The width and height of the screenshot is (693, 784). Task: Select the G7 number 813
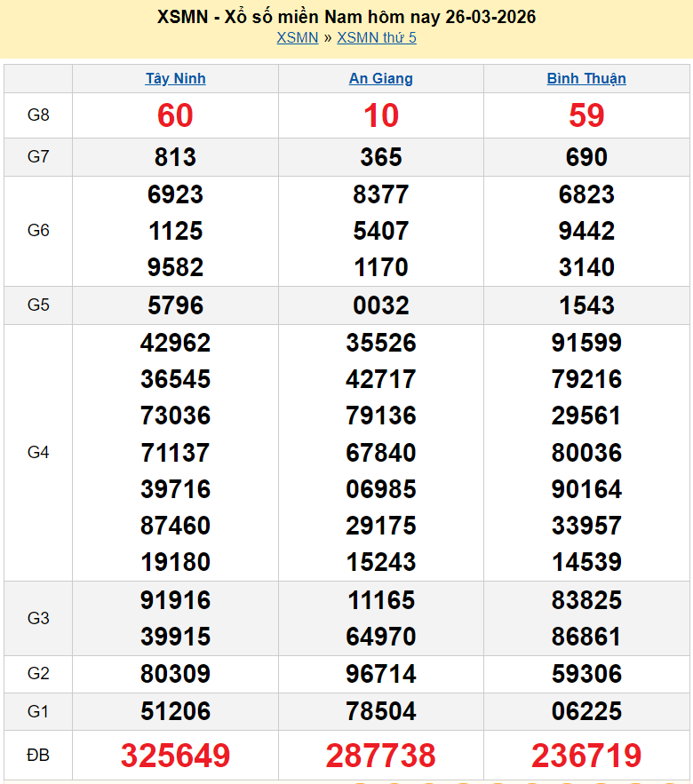(175, 157)
